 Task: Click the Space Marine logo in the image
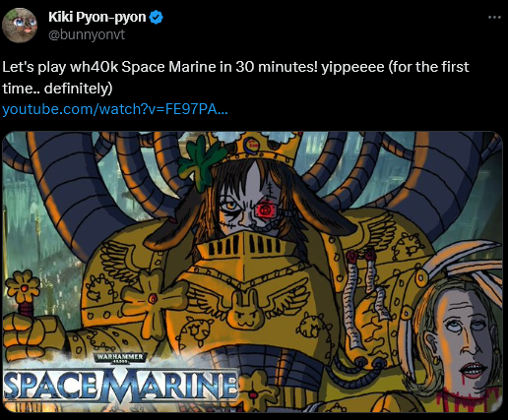coord(120,385)
